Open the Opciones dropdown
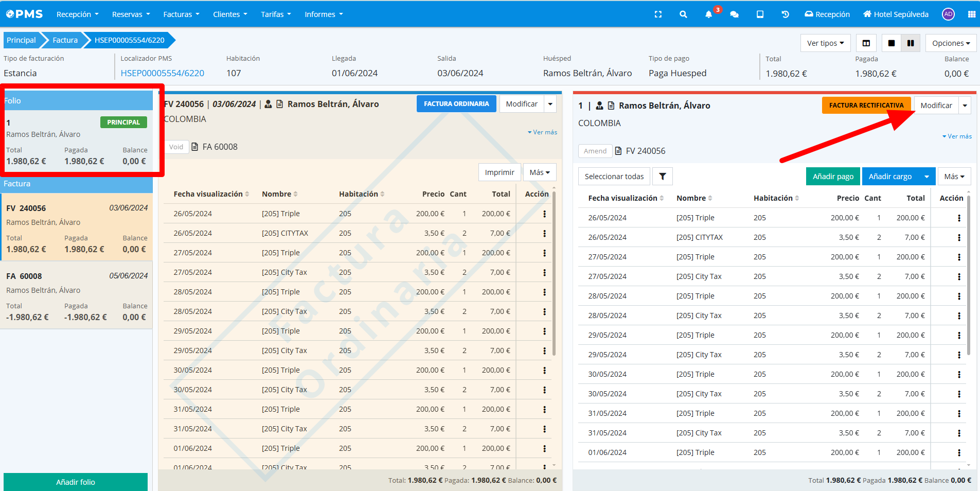The height and width of the screenshot is (491, 980). [951, 43]
